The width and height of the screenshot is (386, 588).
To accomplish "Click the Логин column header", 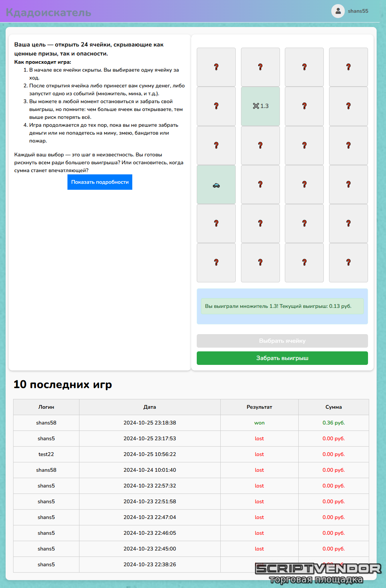I will 46,407.
